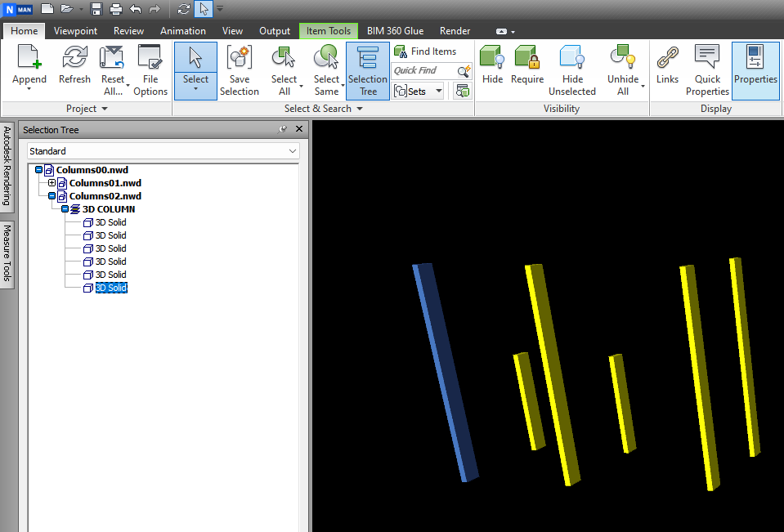Toggle the Selection Tree window button
The image size is (784, 532).
tap(368, 70)
